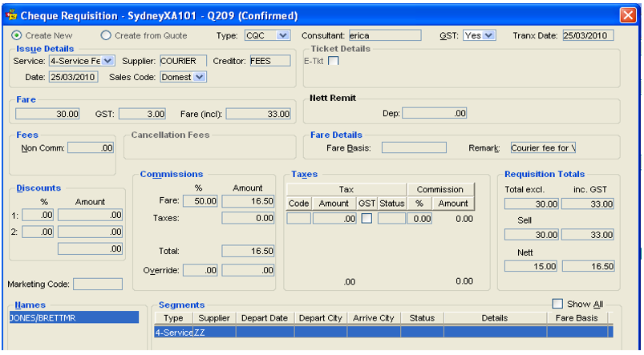The width and height of the screenshot is (644, 355).
Task: Close the Cheque Requisition window
Action: point(628,15)
